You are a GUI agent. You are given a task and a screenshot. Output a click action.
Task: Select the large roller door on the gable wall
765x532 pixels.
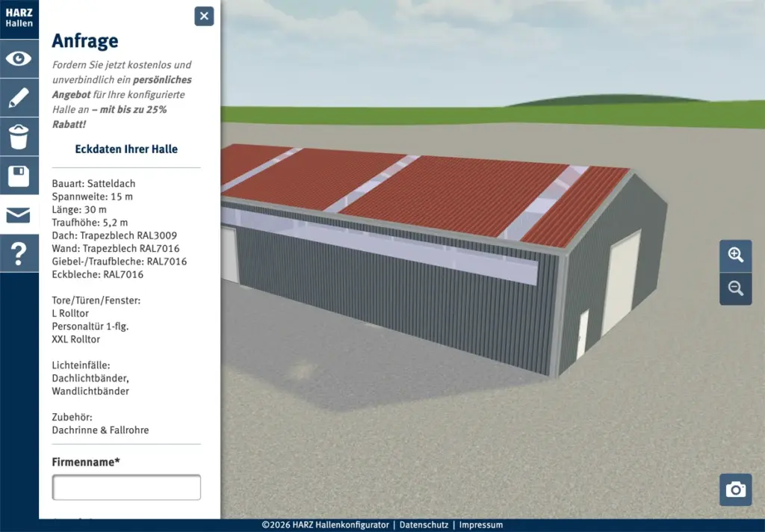pyautogui.click(x=621, y=282)
